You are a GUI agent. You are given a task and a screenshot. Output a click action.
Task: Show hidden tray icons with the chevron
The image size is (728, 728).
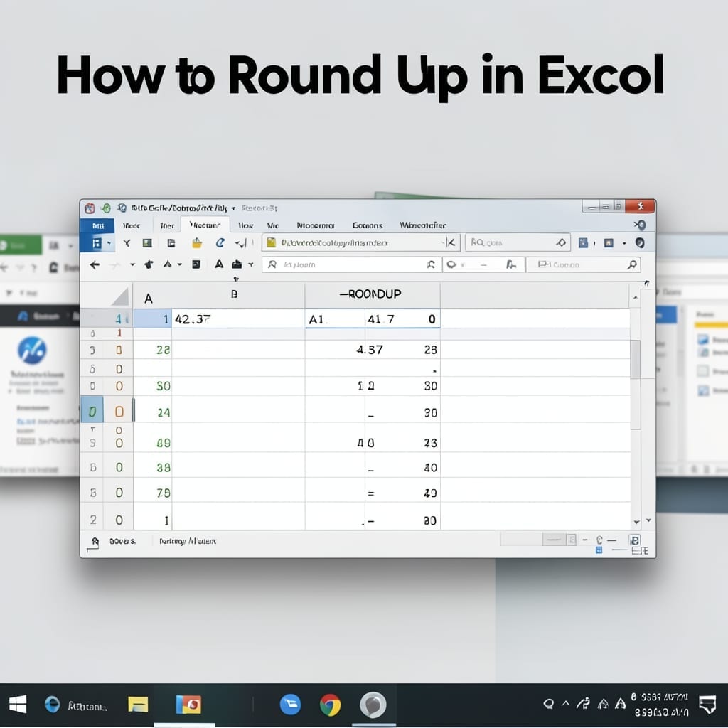coord(565,703)
